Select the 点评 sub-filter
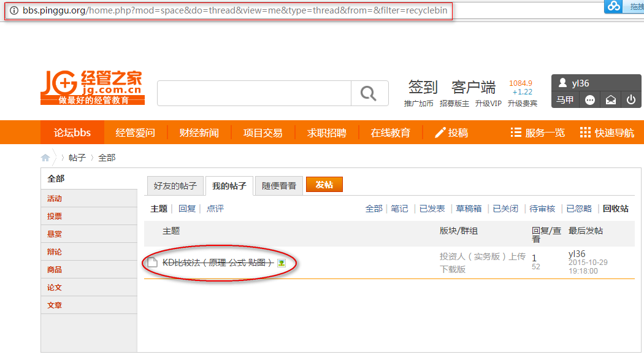Screen dimensions: 644x357 [215, 209]
